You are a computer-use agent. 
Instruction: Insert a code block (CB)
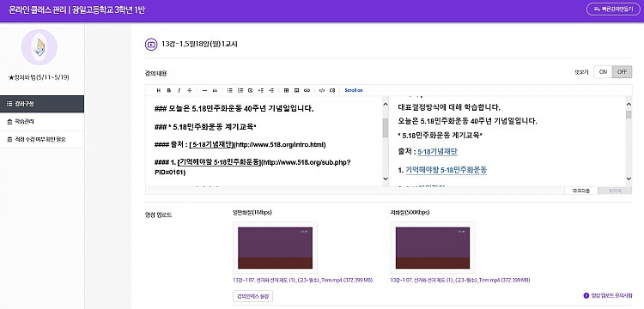point(332,90)
